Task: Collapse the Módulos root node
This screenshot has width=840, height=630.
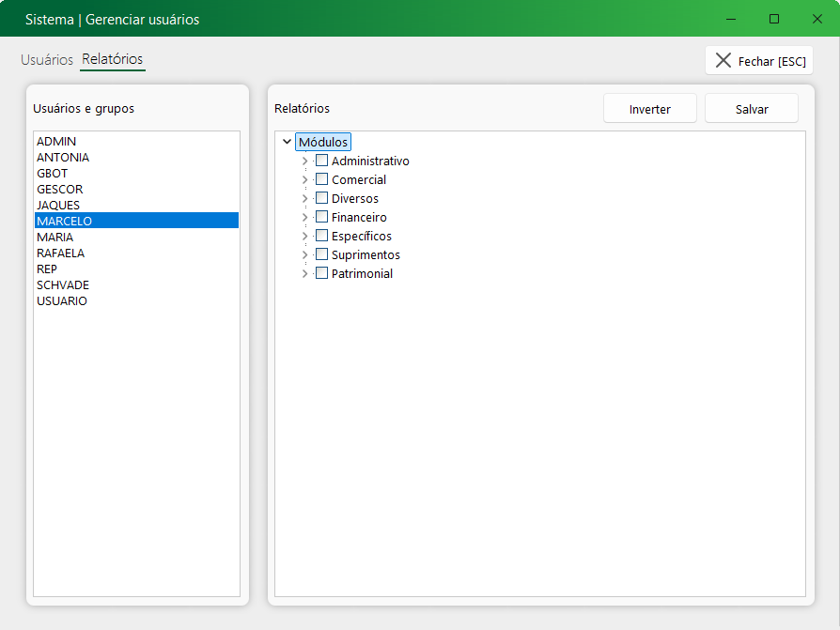Action: (287, 142)
